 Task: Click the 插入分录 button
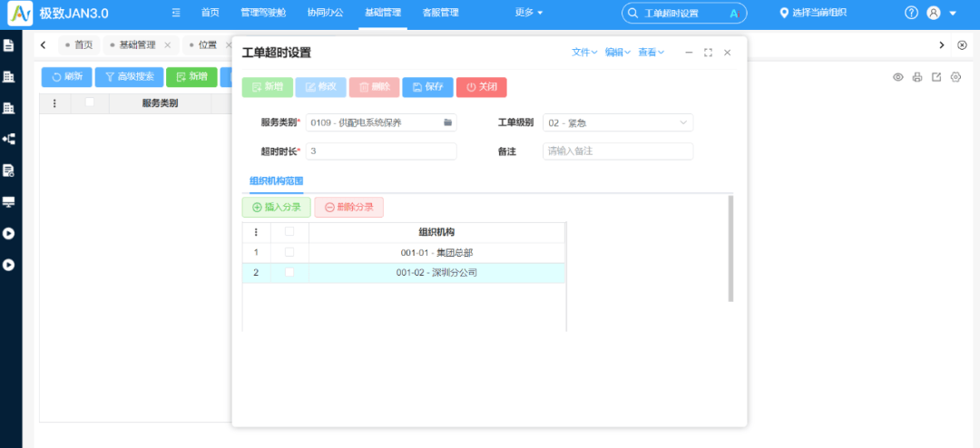[276, 208]
